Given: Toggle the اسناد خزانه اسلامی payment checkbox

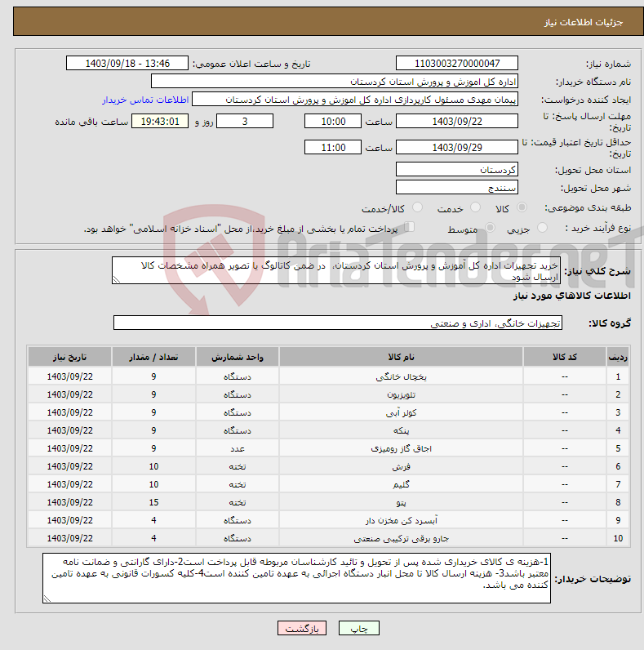Looking at the screenshot, I should coord(410,227).
